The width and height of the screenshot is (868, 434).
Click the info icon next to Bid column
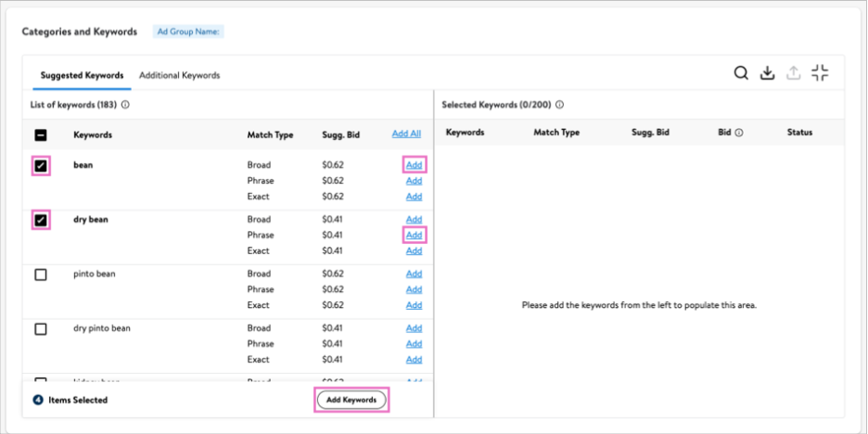[x=739, y=133]
